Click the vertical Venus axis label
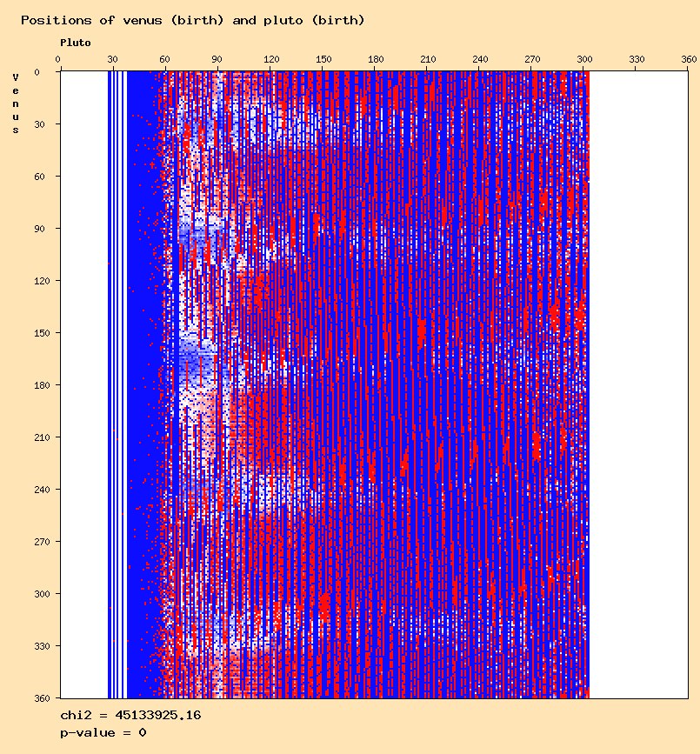Image resolution: width=700 pixels, height=754 pixels. tap(16, 103)
